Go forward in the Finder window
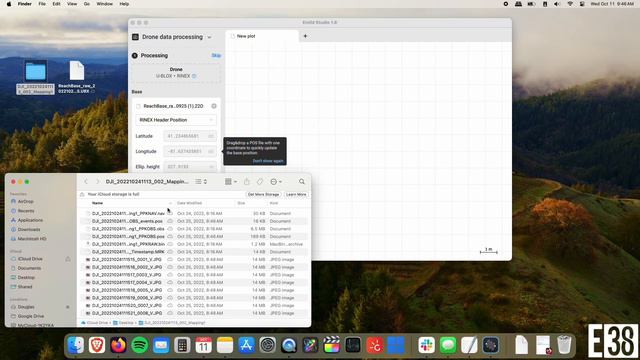Screen dimensions: 640x360 (x=98, y=182)
